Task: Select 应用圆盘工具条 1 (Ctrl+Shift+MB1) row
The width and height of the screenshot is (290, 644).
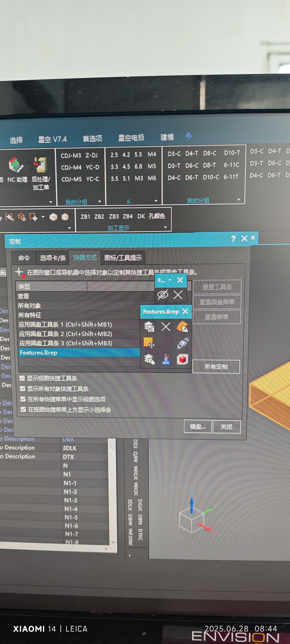Action: click(x=79, y=325)
